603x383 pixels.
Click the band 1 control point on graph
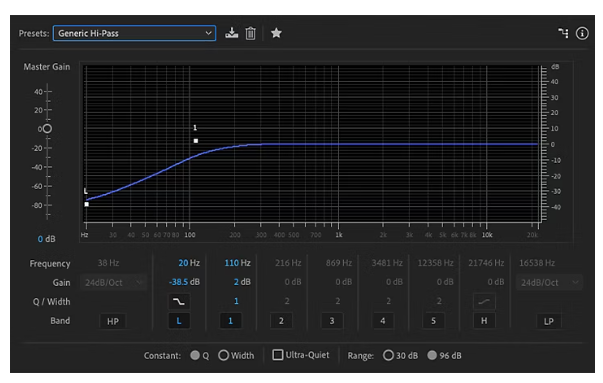point(196,141)
